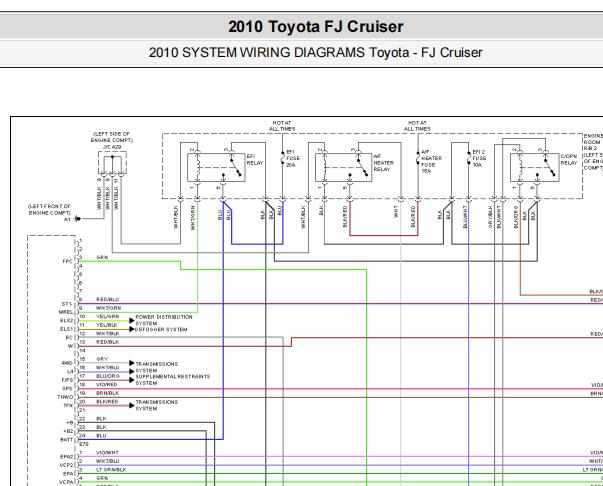
Task: Click the YEL/BLK wire label
Action: pos(107,325)
